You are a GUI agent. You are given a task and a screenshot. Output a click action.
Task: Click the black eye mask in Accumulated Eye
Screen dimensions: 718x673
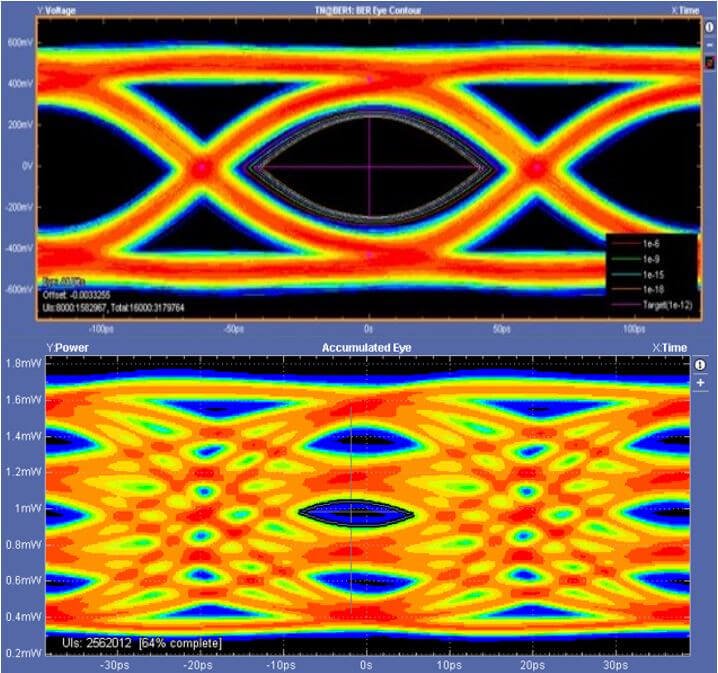click(x=355, y=512)
